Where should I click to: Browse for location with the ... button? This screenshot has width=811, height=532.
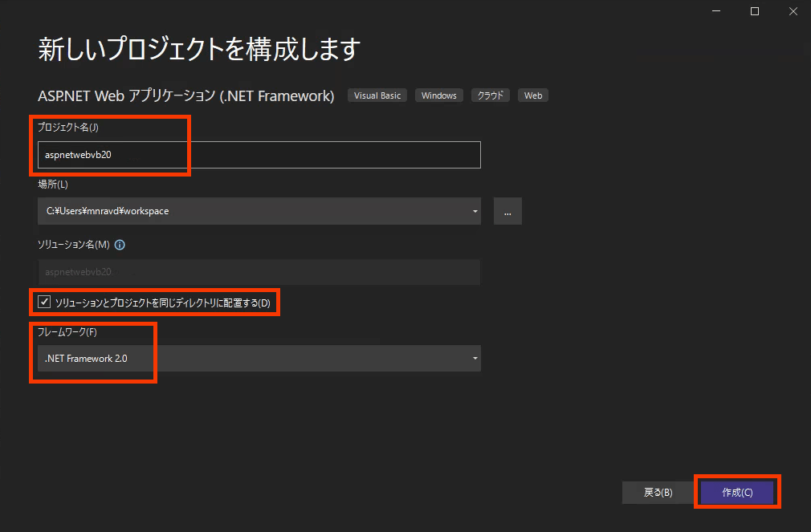507,211
